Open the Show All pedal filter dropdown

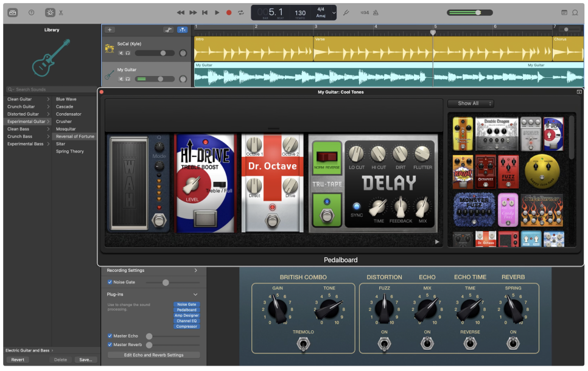point(471,103)
